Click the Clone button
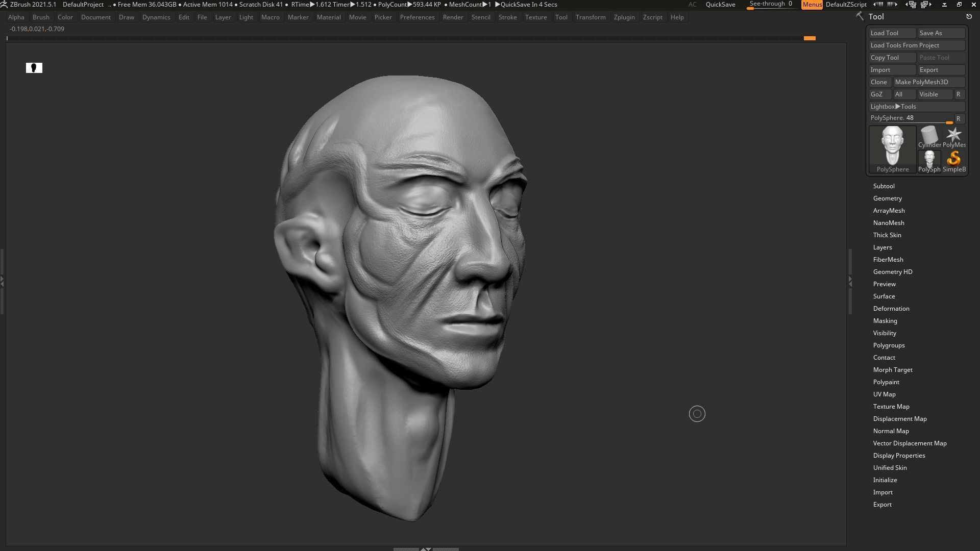 pyautogui.click(x=879, y=82)
